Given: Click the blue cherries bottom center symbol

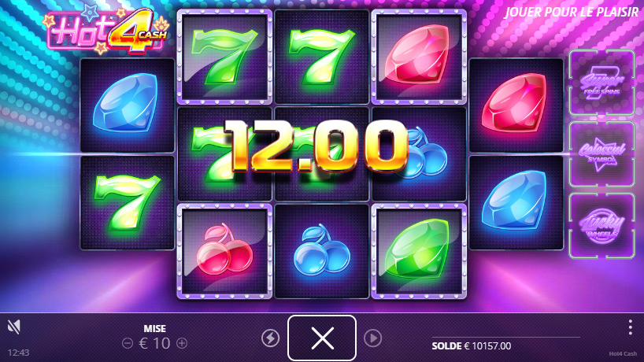Looking at the screenshot, I should [x=321, y=251].
